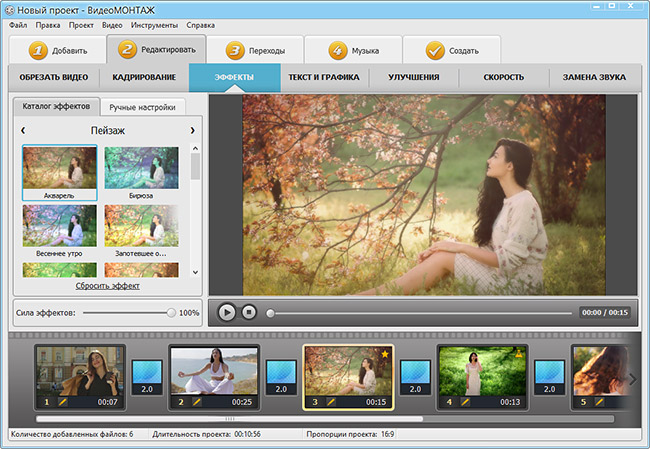Click edit pencil on clip 2
Screen dimensions: 650x449
click(x=197, y=402)
